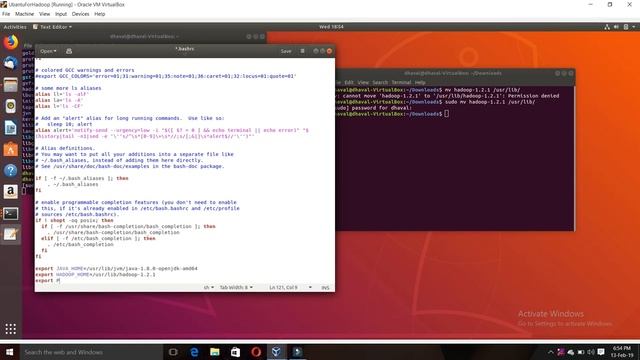This screenshot has width=640, height=360.
Task: Open Terminal menu in Downloads terminal
Action: [401, 82]
